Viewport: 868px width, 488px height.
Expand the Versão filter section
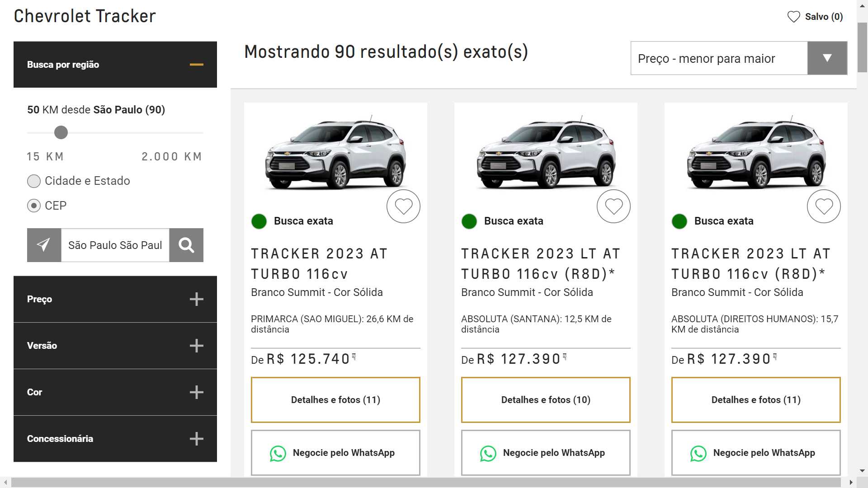[196, 346]
